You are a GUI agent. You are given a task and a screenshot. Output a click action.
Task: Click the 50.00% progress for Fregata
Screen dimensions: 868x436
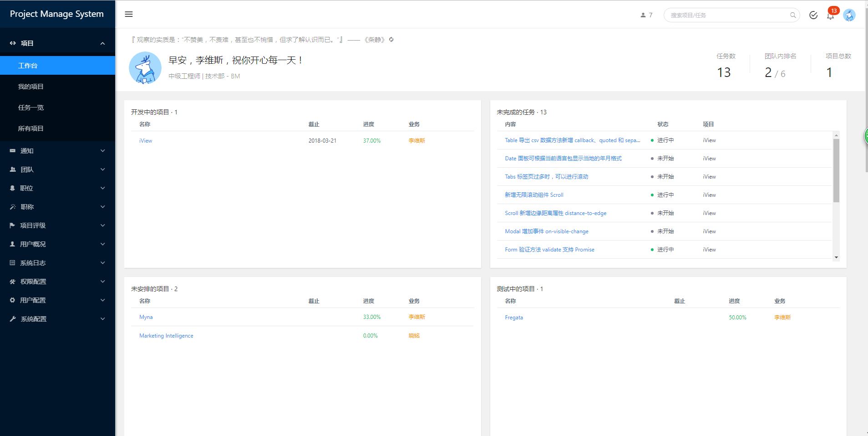[737, 318]
